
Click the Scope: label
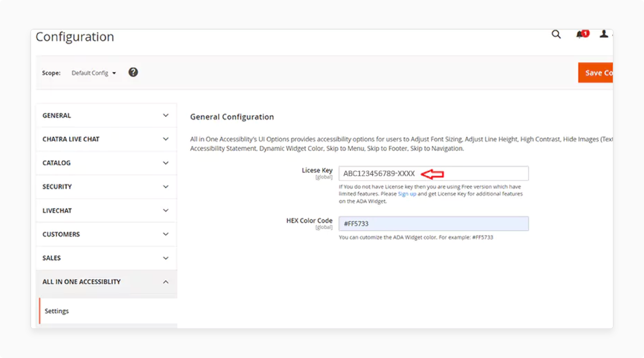(51, 73)
